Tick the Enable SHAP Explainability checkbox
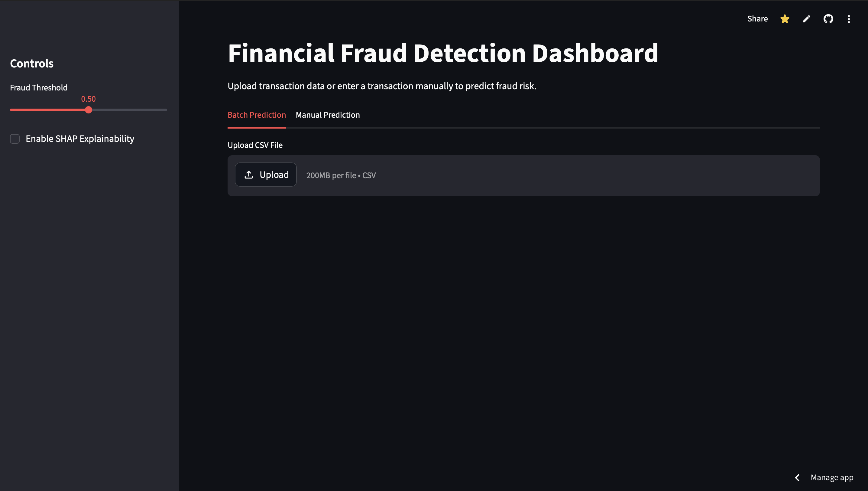Screen dimensions: 868x491 tap(15, 139)
